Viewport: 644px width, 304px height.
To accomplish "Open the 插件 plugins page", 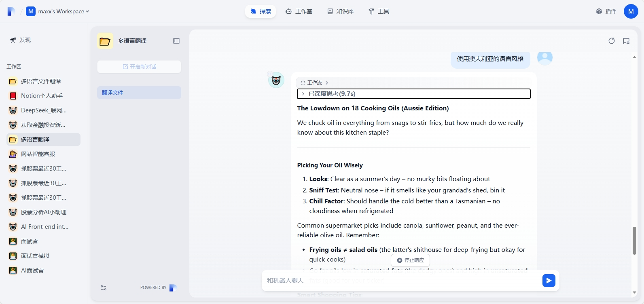I will (606, 11).
